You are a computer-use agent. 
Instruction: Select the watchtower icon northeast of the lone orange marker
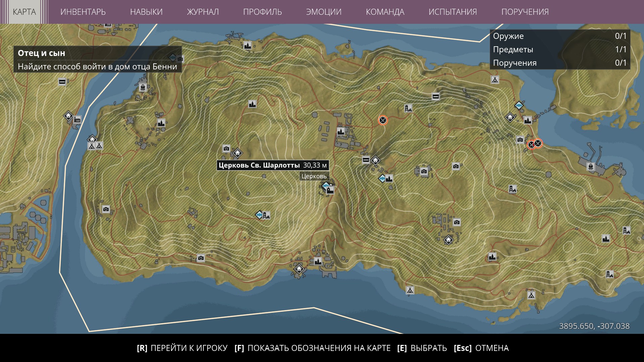point(408,108)
